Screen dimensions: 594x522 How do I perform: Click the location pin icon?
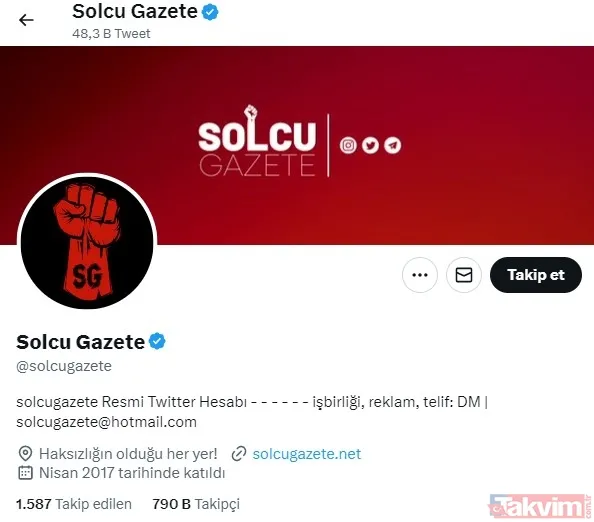tap(25, 453)
